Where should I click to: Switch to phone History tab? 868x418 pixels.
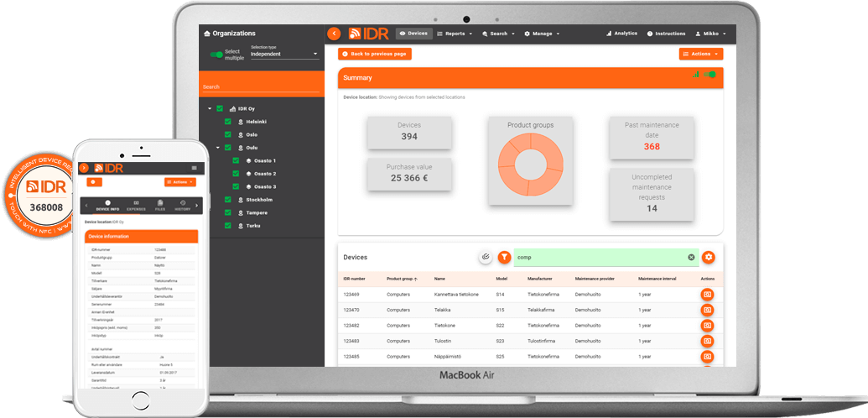tap(183, 206)
